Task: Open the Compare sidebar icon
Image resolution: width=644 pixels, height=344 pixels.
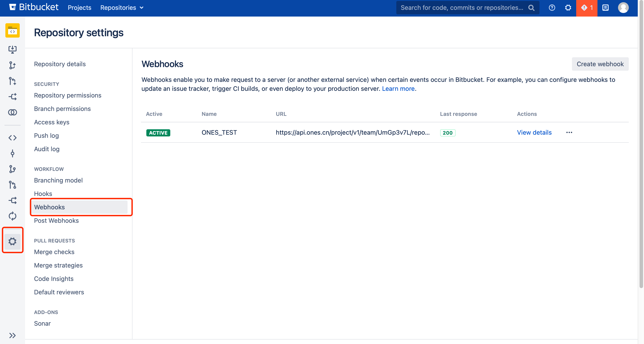Action: pos(13,113)
